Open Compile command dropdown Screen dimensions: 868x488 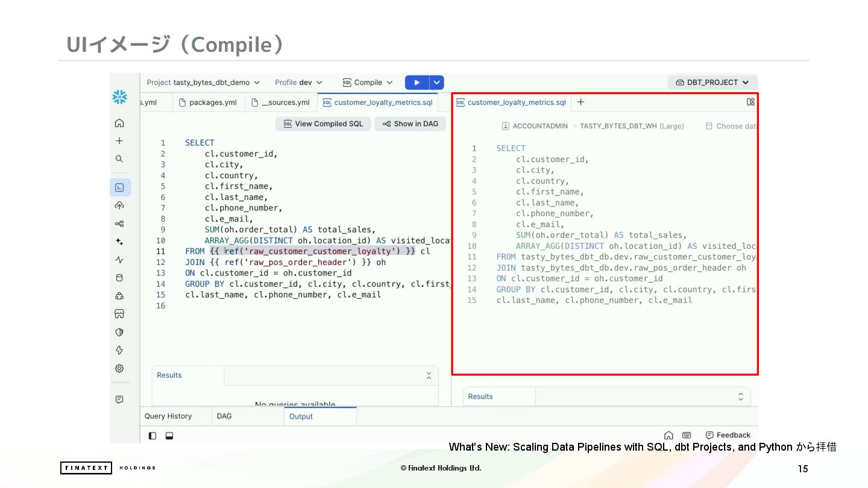[368, 83]
